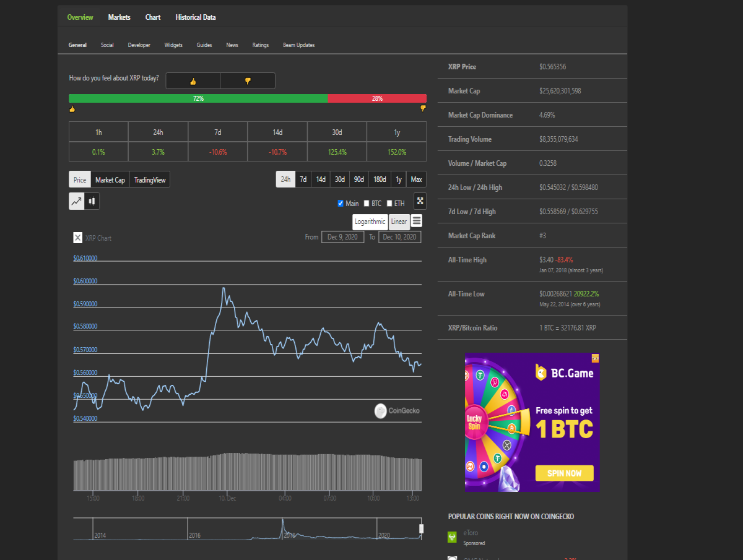Click the XRP logo beside chart title

pos(78,238)
